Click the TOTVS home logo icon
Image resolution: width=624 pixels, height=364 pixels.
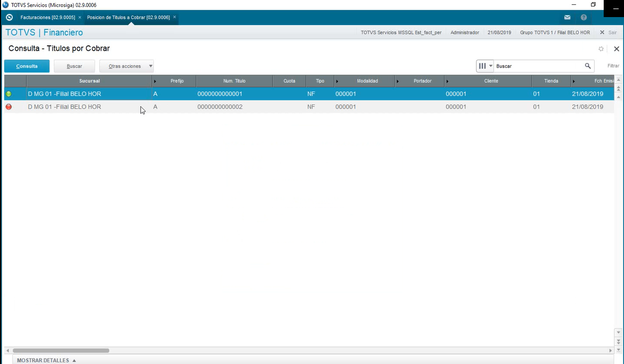[10, 18]
